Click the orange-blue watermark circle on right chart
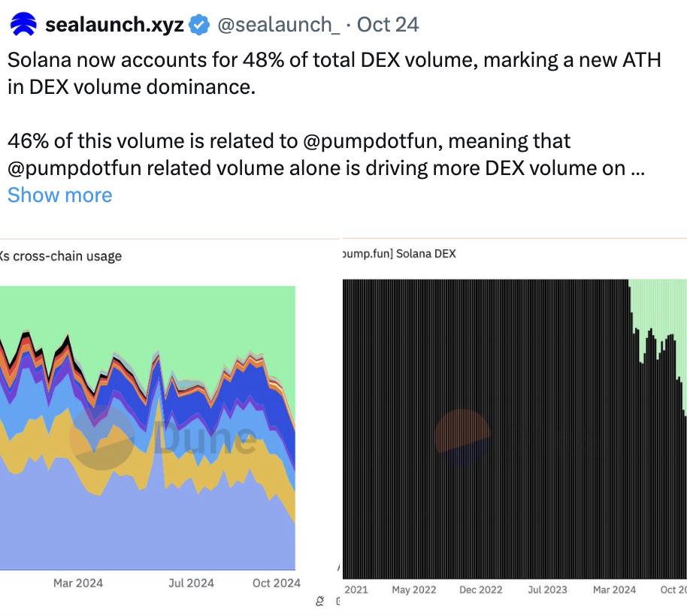 click(462, 437)
